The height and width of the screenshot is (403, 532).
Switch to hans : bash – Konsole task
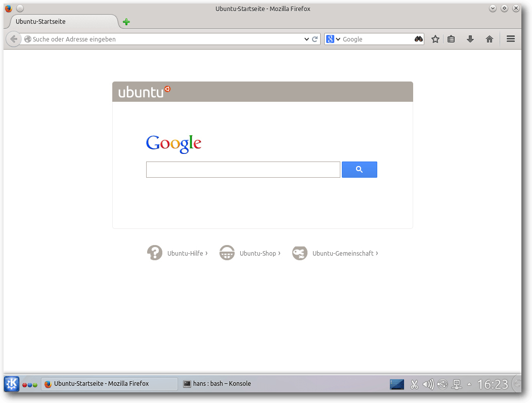tap(217, 384)
